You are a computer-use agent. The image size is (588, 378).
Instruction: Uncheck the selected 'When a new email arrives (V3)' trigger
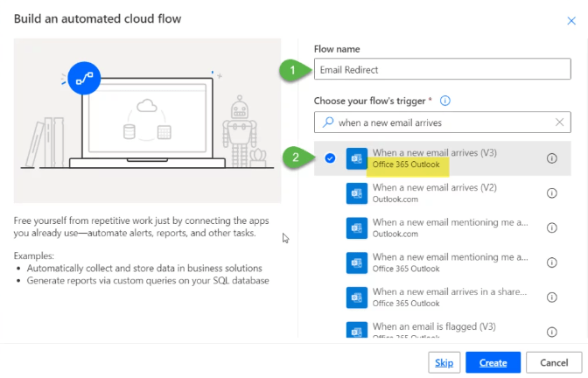(330, 158)
